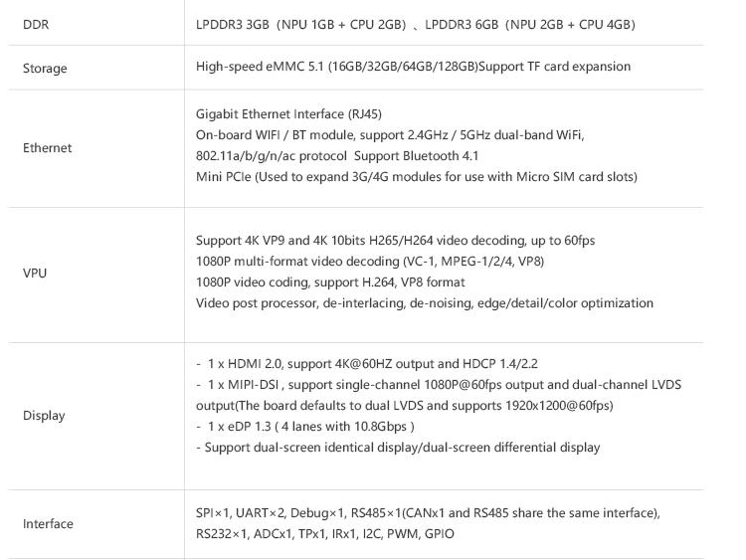Select the Display row label
This screenshot has height=560, width=746.
pyautogui.click(x=44, y=416)
